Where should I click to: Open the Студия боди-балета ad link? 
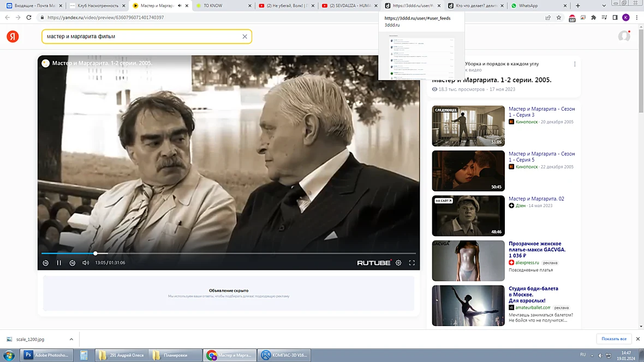click(x=534, y=294)
